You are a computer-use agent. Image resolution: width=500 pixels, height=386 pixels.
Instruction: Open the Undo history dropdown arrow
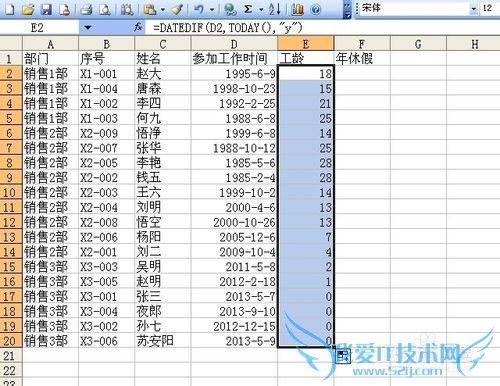coord(212,9)
